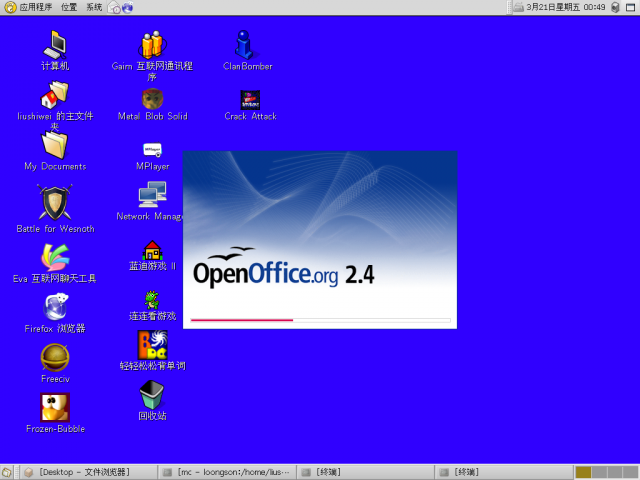Screen dimensions: 640x480
Task: Select the Crack Attack desktop icon
Action: [250, 100]
